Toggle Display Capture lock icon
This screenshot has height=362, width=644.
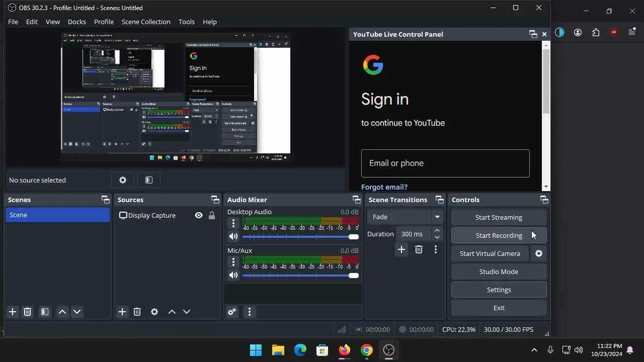tap(212, 215)
